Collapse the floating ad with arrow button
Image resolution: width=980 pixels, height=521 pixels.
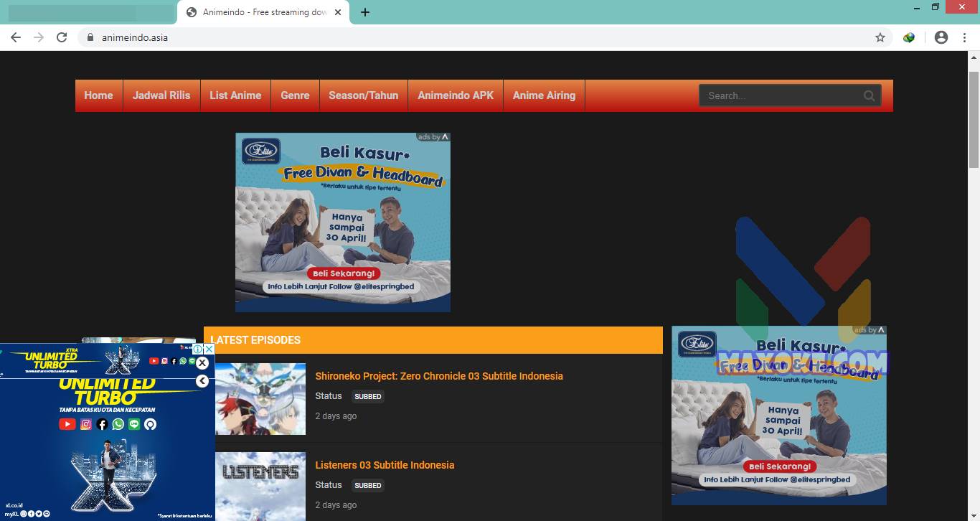coord(202,381)
